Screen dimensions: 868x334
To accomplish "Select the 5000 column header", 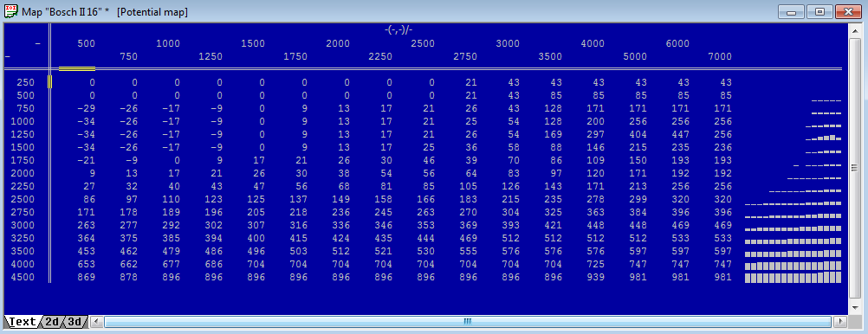I will coord(634,56).
